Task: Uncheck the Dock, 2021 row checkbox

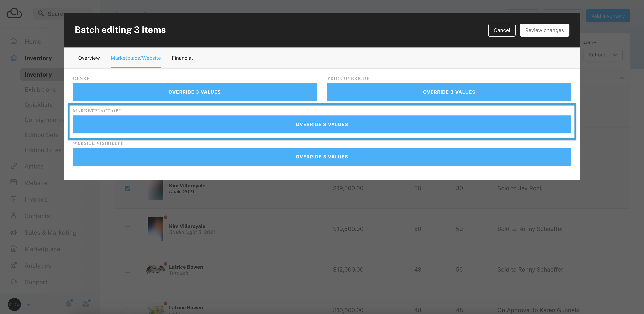Action: click(128, 188)
